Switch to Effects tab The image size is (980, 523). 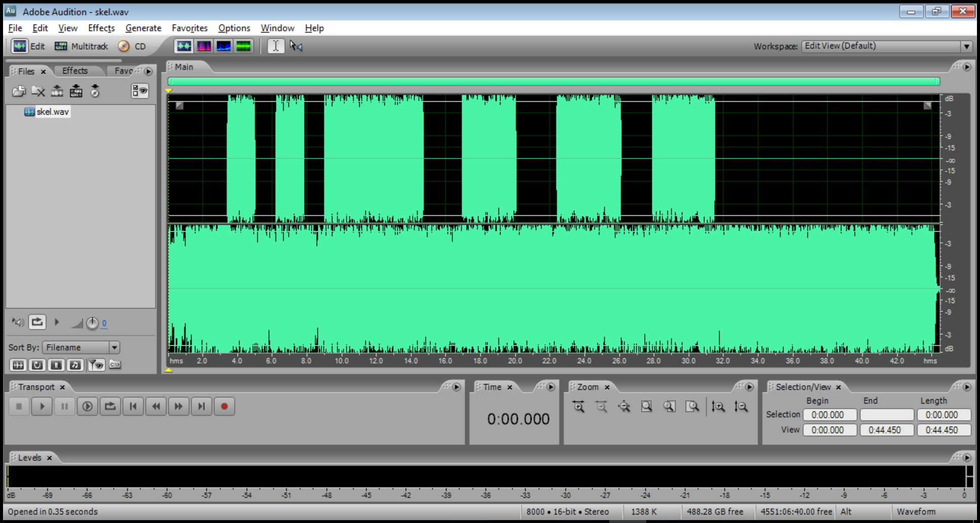pos(75,71)
